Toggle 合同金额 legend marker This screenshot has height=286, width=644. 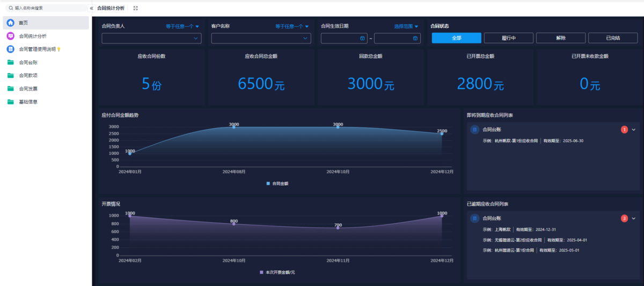(268, 183)
